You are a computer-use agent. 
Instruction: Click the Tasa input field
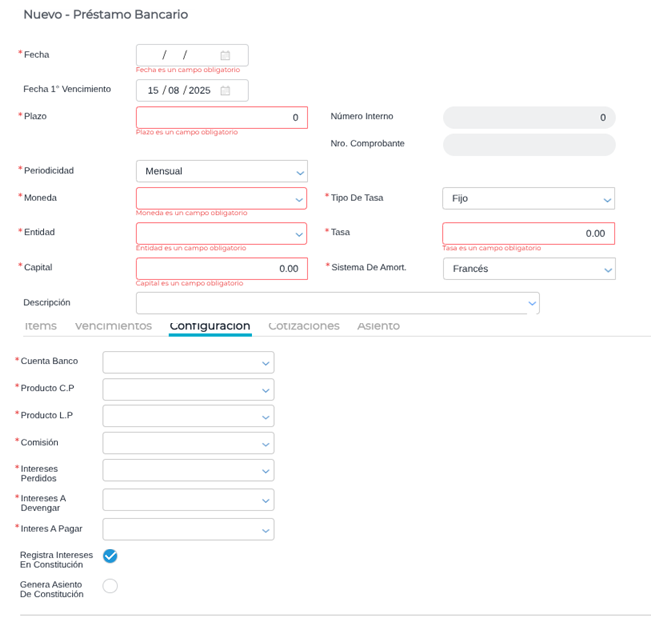529,233
